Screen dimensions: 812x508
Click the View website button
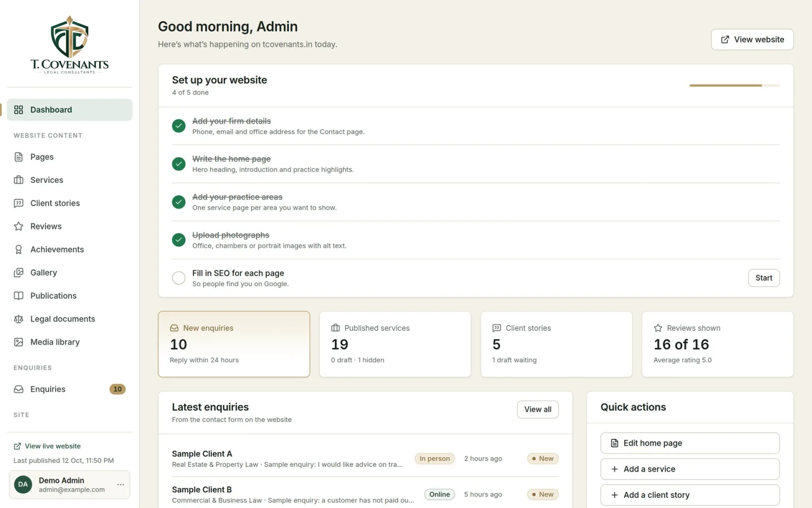(x=752, y=40)
